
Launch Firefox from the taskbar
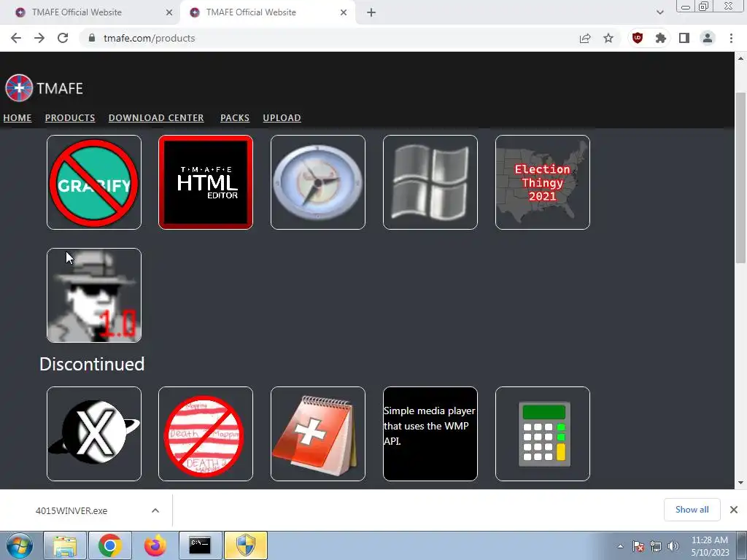pos(155,545)
